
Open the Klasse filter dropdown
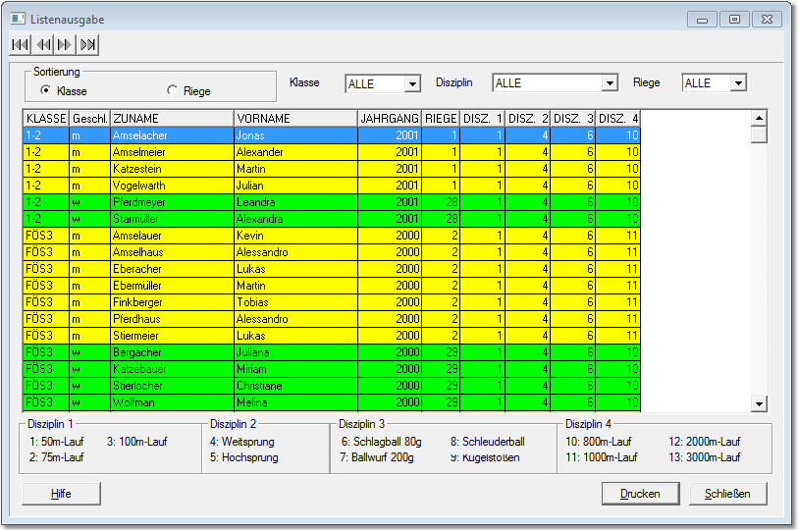(x=412, y=84)
